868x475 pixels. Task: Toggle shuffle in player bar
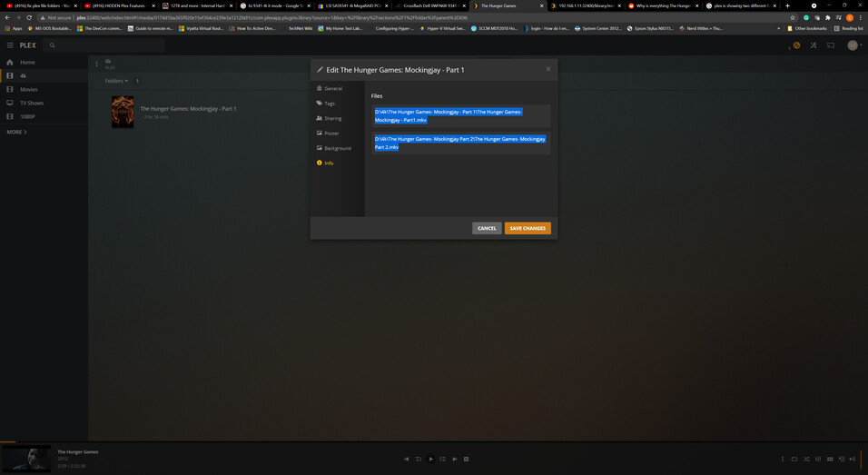tap(806, 459)
